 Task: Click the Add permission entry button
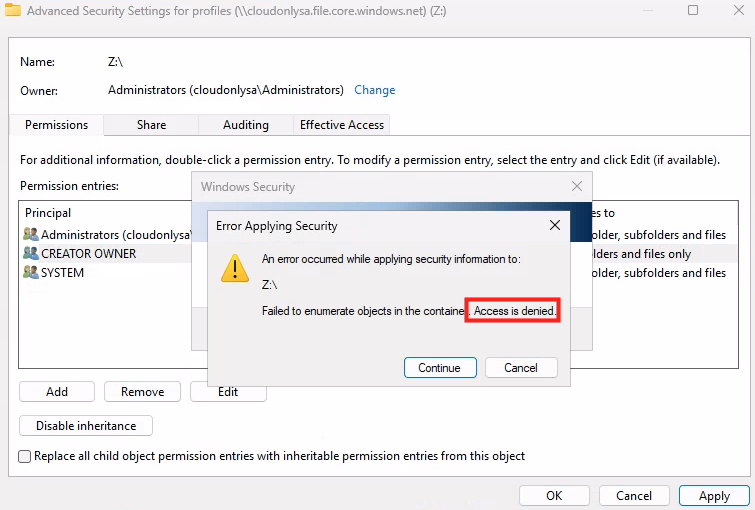(x=57, y=392)
